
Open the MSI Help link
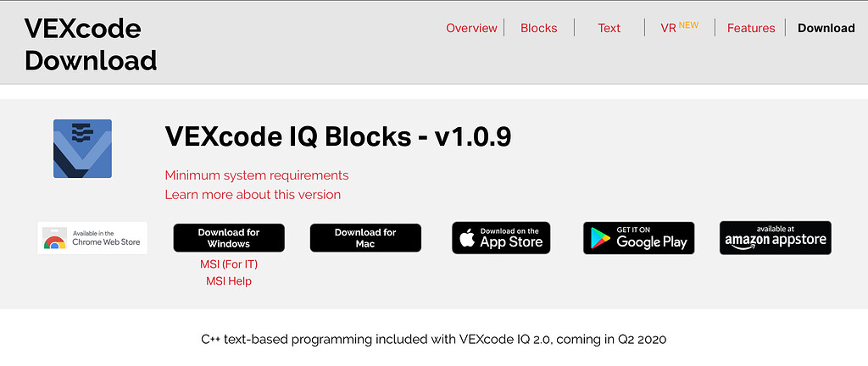(x=229, y=281)
